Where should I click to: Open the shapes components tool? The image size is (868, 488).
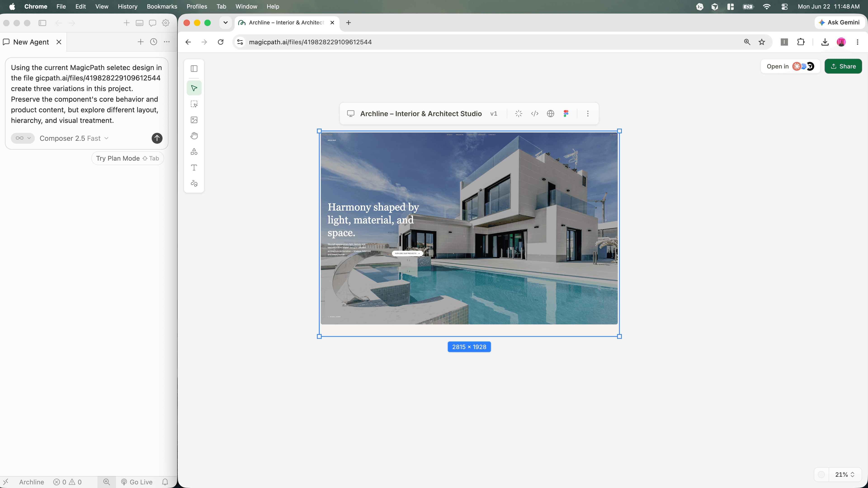194,152
